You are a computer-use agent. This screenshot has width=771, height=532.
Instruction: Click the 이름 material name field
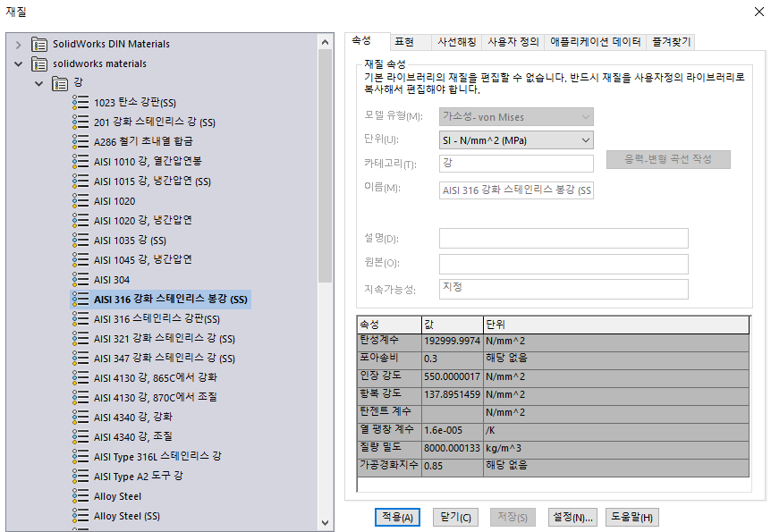point(516,190)
